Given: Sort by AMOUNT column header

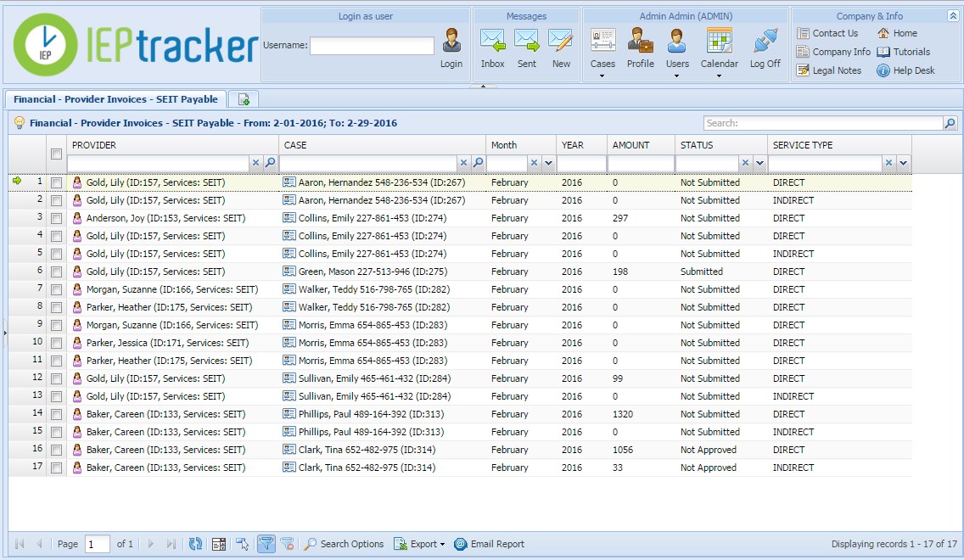Looking at the screenshot, I should click(631, 145).
